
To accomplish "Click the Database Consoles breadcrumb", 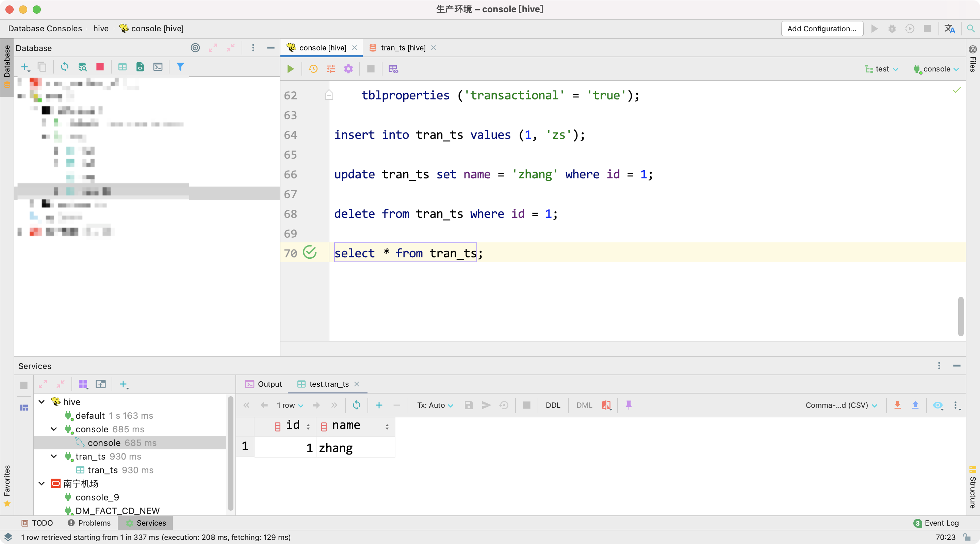I will [45, 29].
